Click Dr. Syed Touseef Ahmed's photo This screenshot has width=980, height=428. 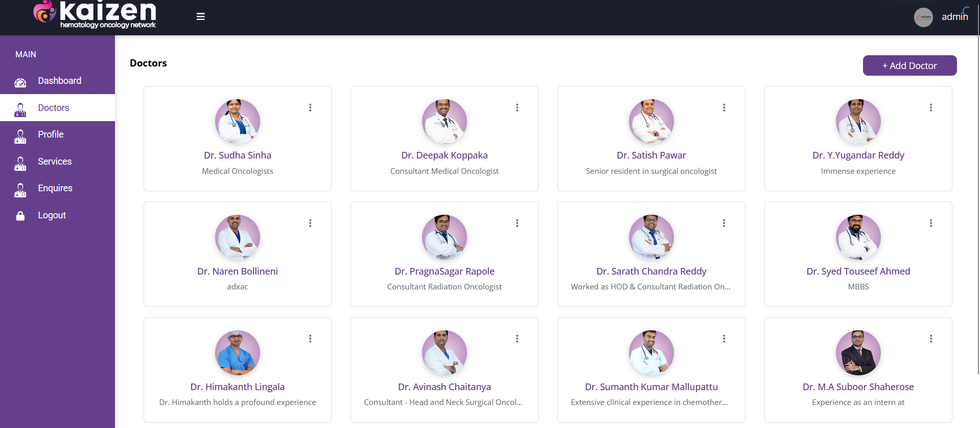coord(858,237)
